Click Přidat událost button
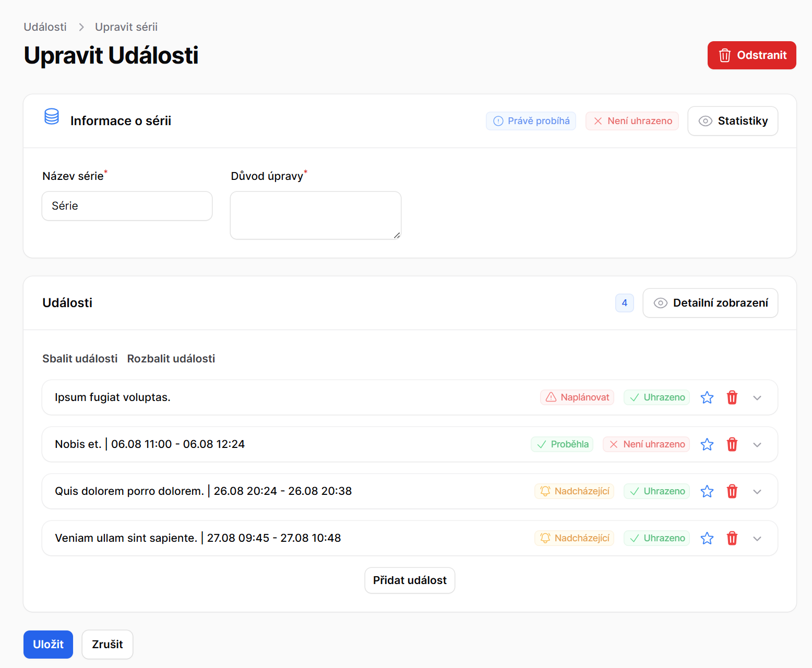 (410, 580)
